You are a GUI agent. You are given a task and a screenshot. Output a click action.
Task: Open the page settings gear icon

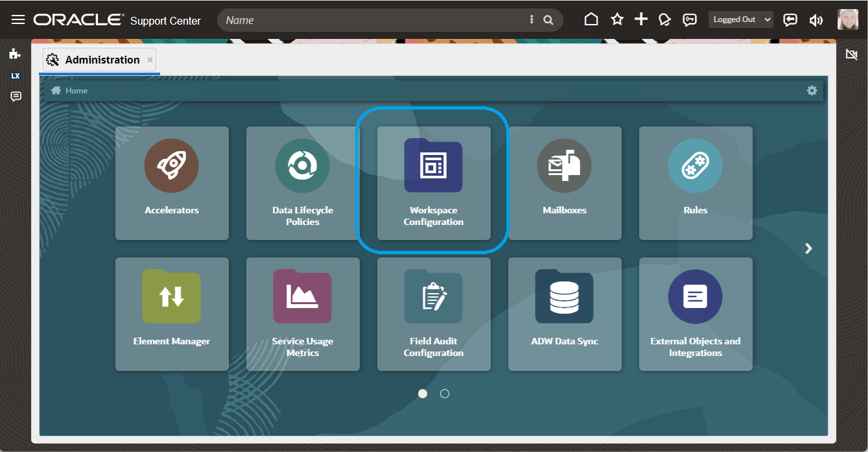coord(812,91)
